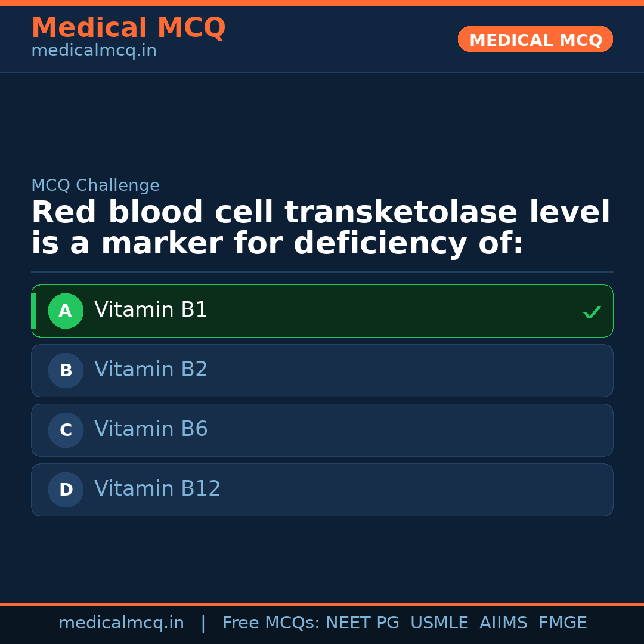Choose the Vitamin B2 answer text
The image size is (644, 644).
coord(151,370)
